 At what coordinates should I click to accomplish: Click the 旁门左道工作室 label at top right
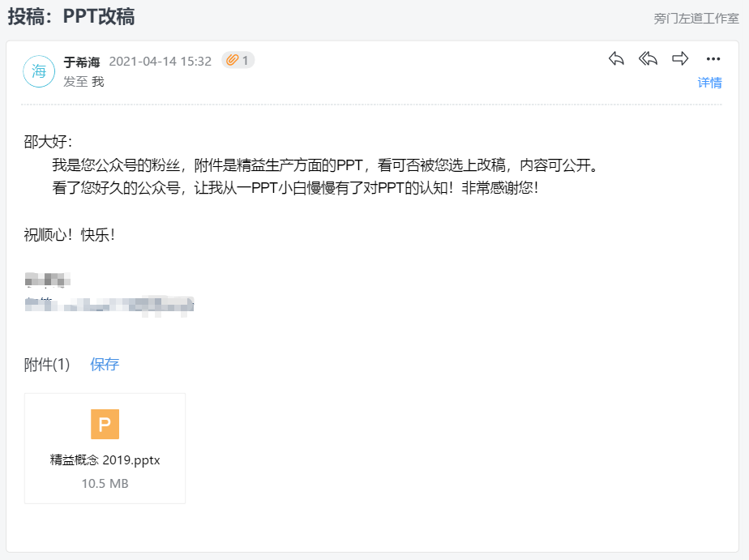click(696, 18)
